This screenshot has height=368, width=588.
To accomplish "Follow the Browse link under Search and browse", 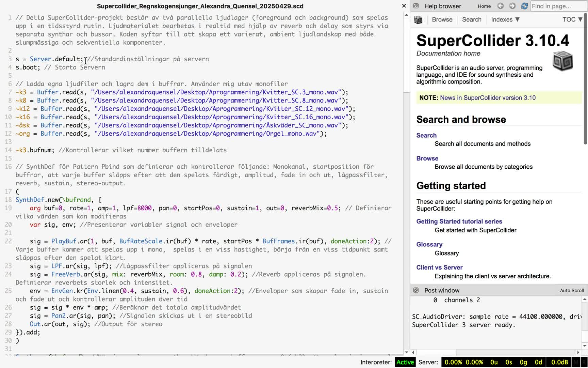I will click(427, 158).
